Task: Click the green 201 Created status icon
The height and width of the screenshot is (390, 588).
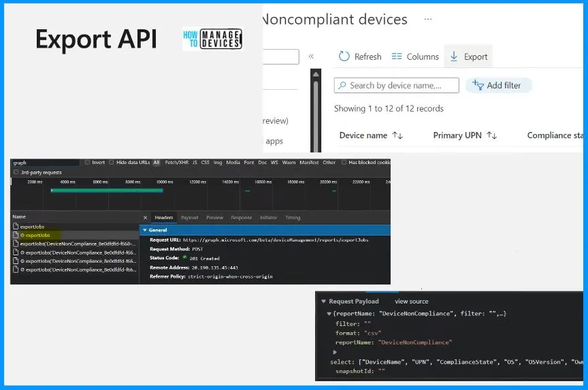Action: [x=184, y=257]
